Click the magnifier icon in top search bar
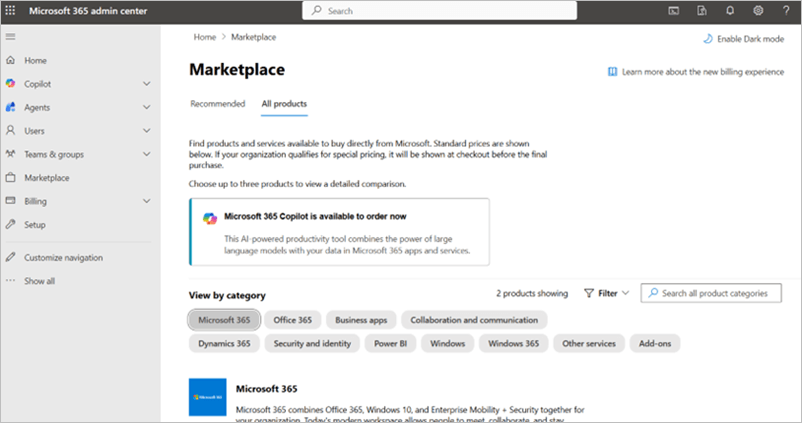The image size is (802, 423). tap(317, 10)
